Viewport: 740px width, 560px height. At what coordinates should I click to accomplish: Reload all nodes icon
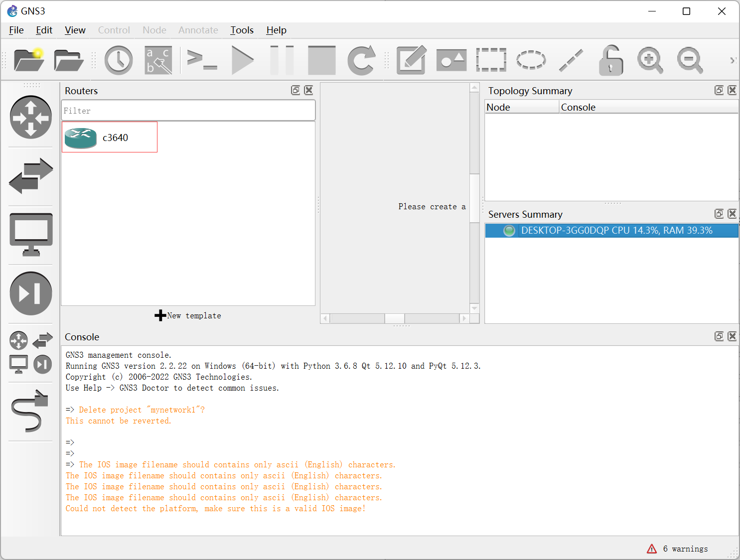361,60
